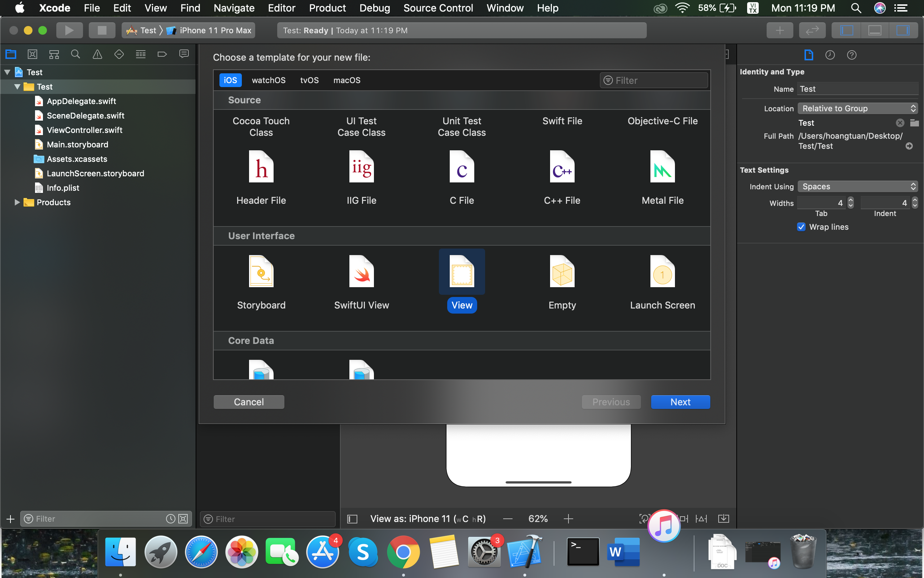Open the Breakpoint navigator
This screenshot has height=578, width=924.
click(162, 54)
